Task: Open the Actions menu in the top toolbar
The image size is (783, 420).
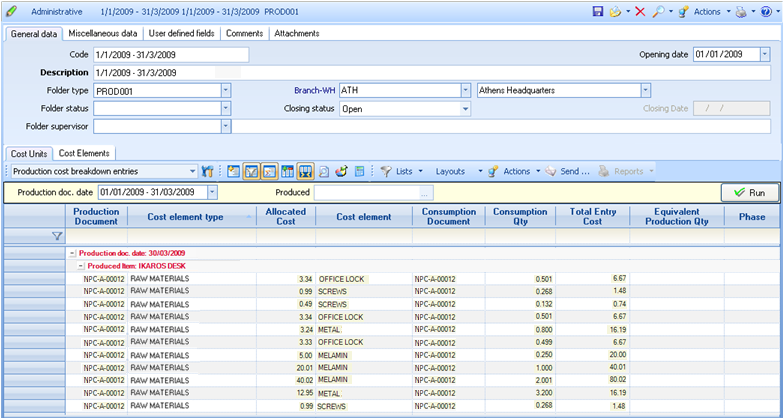Action: point(704,11)
